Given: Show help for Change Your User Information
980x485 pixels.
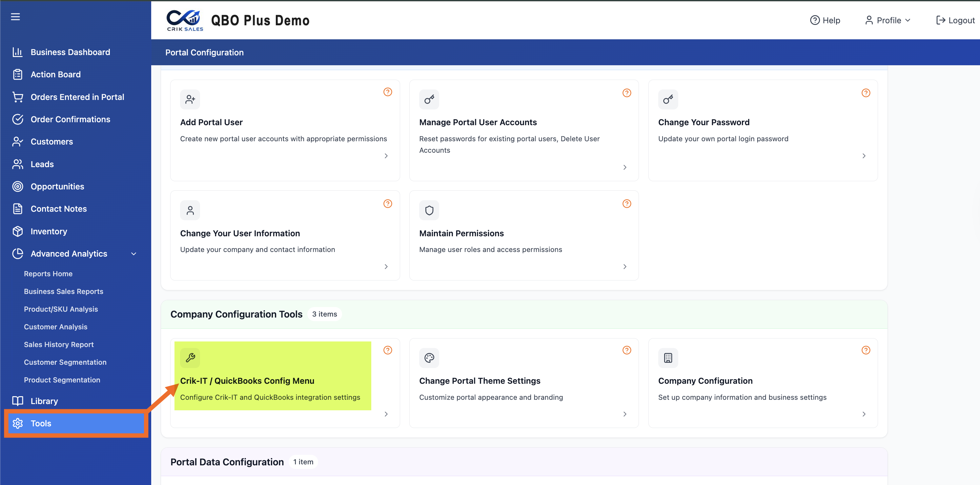Looking at the screenshot, I should (388, 204).
